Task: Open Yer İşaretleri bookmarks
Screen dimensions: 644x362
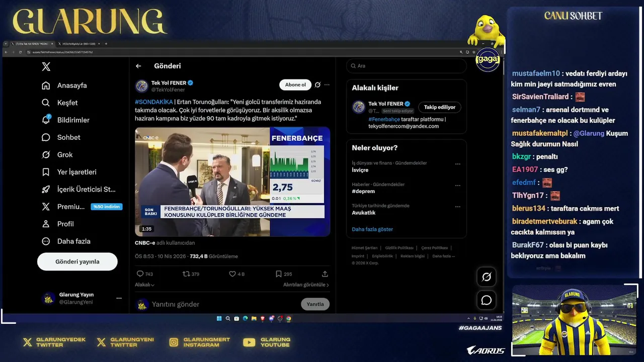Action: click(x=69, y=172)
